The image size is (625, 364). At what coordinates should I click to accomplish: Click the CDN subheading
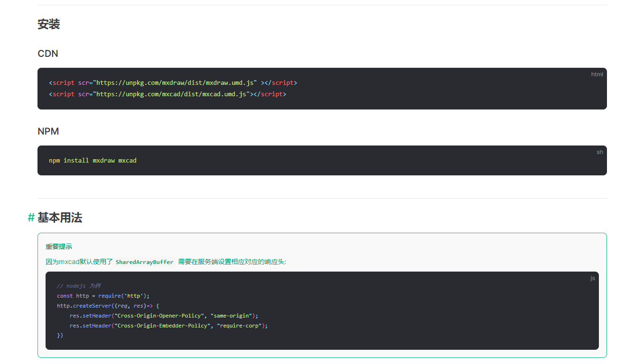coord(48,54)
